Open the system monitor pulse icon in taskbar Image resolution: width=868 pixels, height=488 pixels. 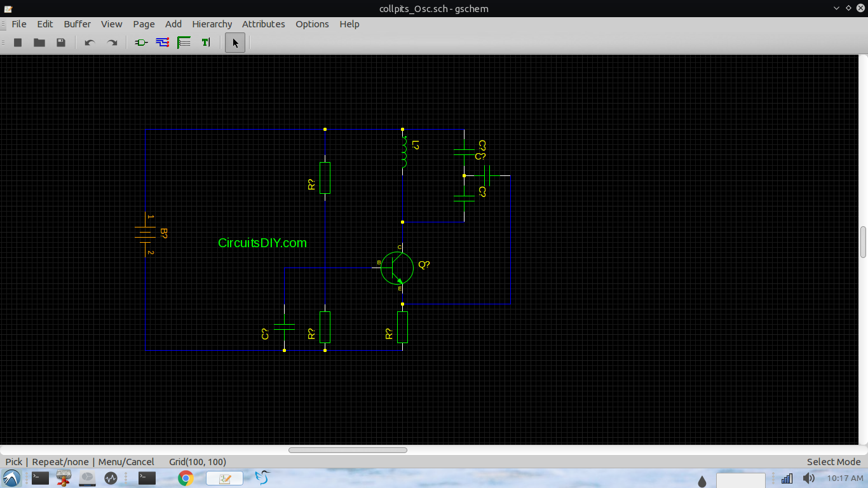(111, 478)
